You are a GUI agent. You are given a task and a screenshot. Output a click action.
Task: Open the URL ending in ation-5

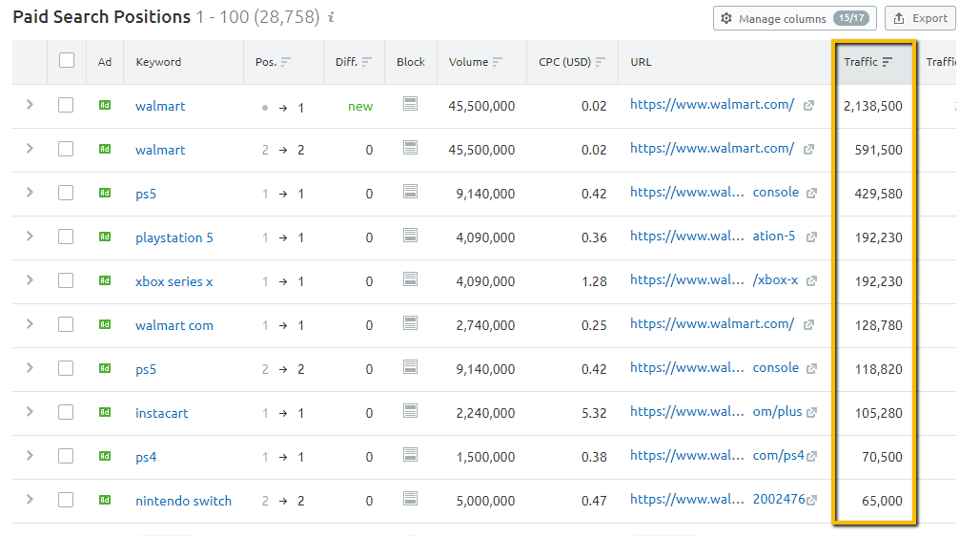tap(712, 237)
